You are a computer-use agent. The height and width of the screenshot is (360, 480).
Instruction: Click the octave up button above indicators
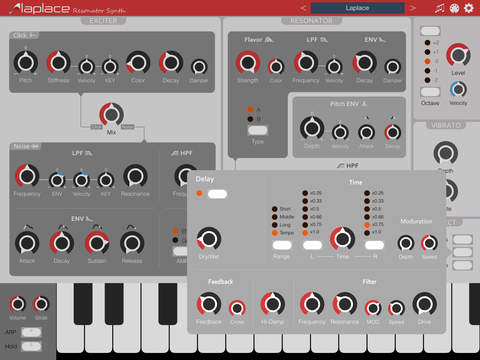(x=430, y=31)
